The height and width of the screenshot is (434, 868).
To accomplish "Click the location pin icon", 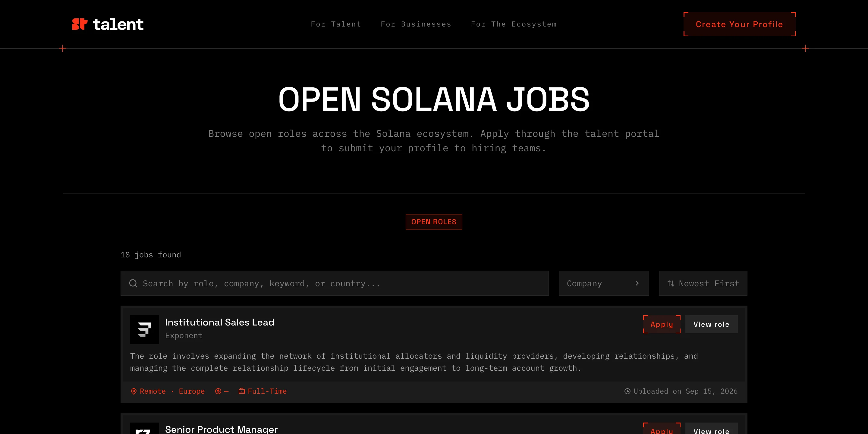I will tap(134, 391).
